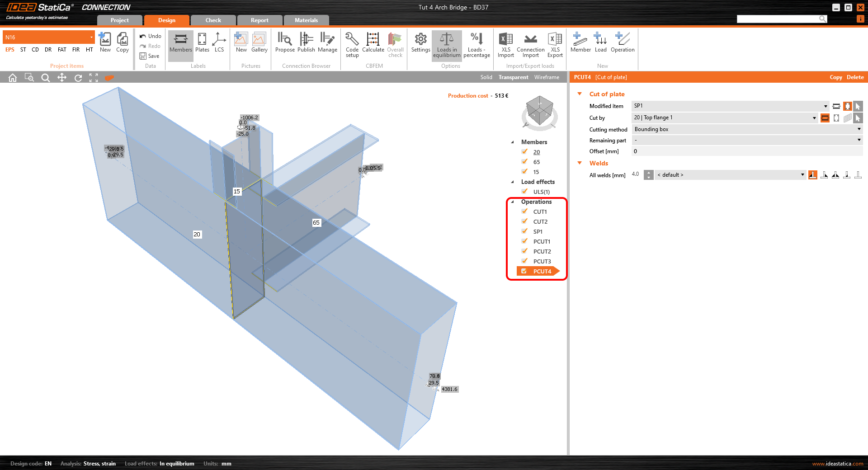Screen dimensions: 868x470
Task: Copy the PCUT4 operation
Action: click(x=836, y=77)
